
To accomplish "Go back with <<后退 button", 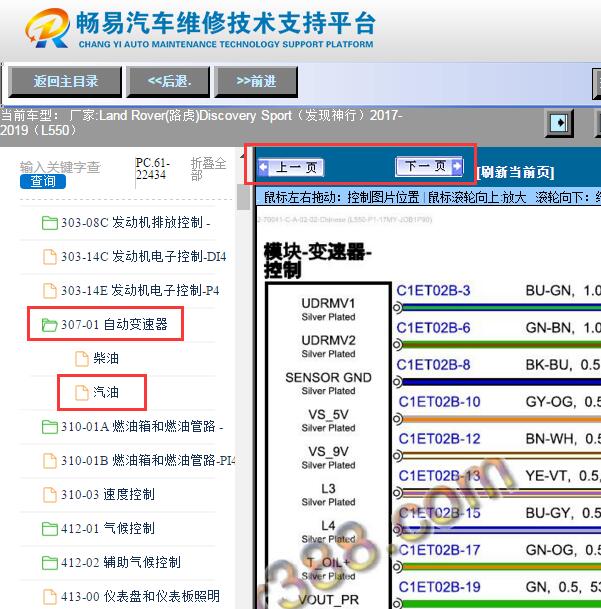I will click(x=168, y=82).
